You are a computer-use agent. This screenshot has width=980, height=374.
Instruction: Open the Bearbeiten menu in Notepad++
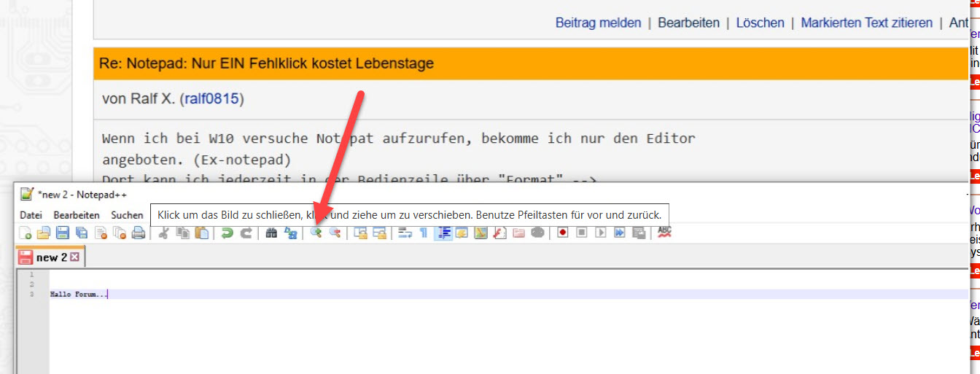[x=77, y=215]
